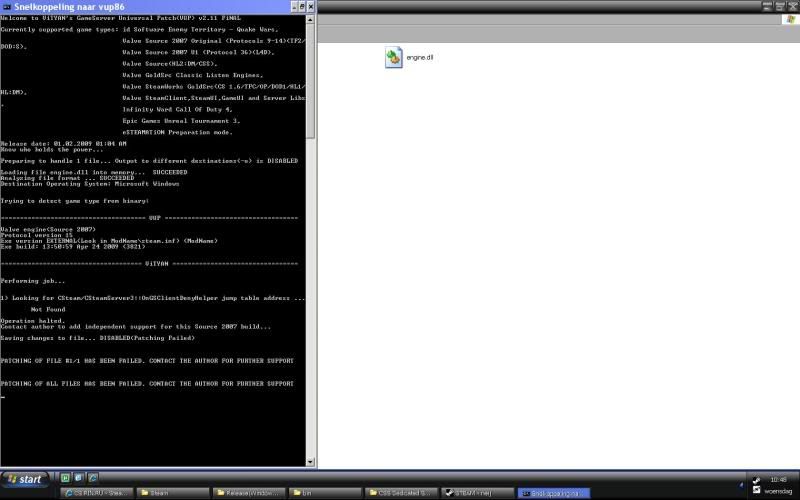Click 'PATCHING OF FILE #1/1 HAS BEEN FAILED' line

147,360
